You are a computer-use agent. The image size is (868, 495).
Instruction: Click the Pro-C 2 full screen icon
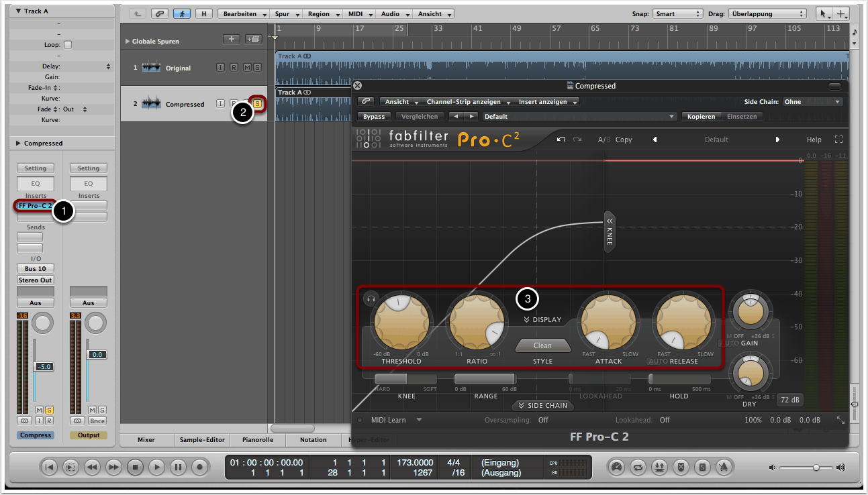[838, 140]
